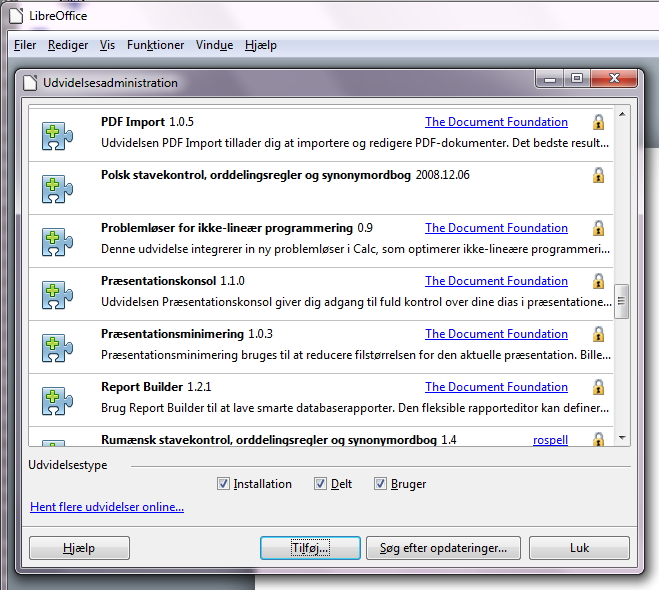Click Søg efter opdateringer... button
Screen dimensions: 659x590
click(443, 548)
